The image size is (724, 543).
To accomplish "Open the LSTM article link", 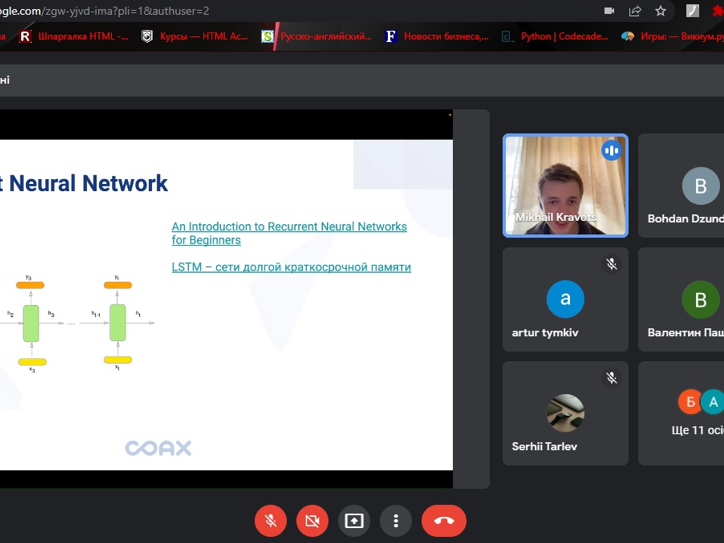I will [291, 267].
